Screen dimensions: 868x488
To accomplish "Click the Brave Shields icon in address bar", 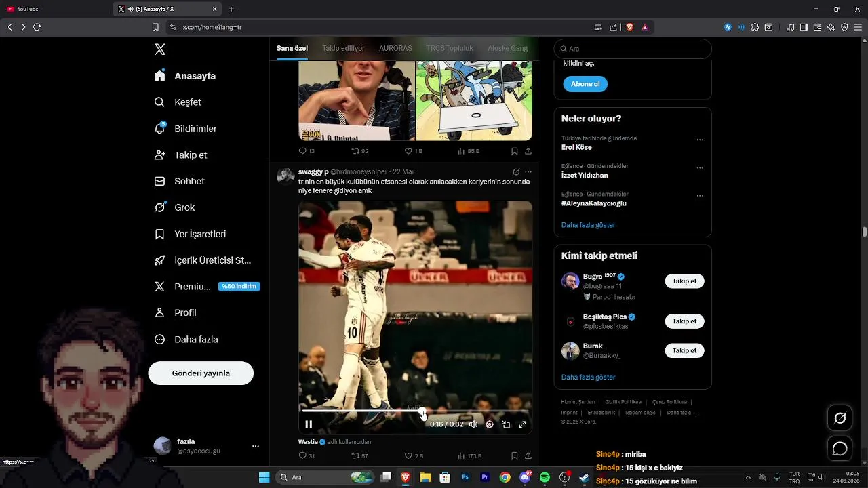I will [630, 27].
